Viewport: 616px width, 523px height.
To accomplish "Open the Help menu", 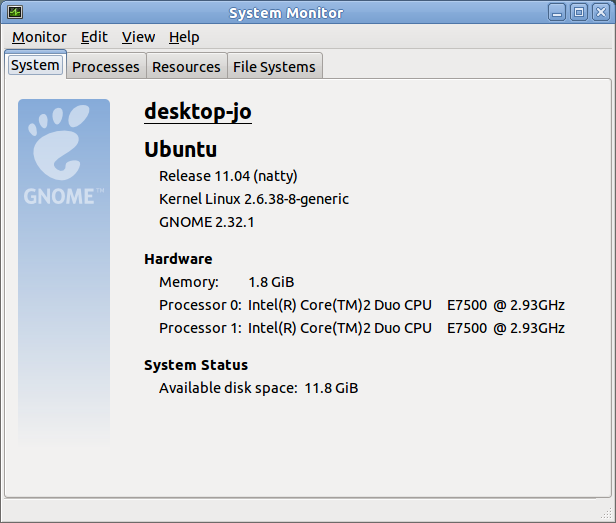I will tap(184, 37).
